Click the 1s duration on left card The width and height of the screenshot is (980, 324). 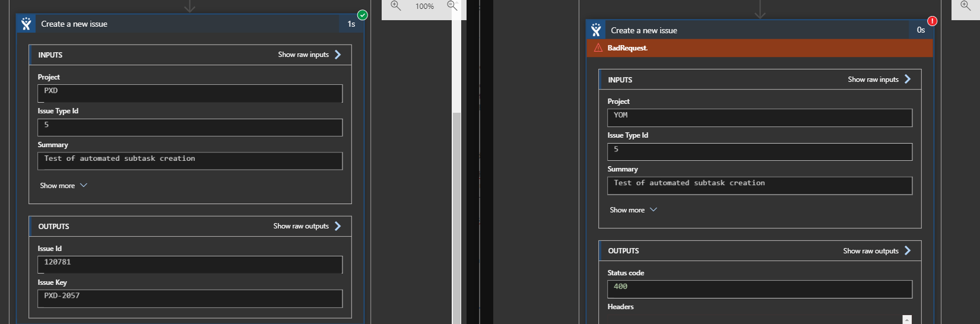pyautogui.click(x=351, y=24)
